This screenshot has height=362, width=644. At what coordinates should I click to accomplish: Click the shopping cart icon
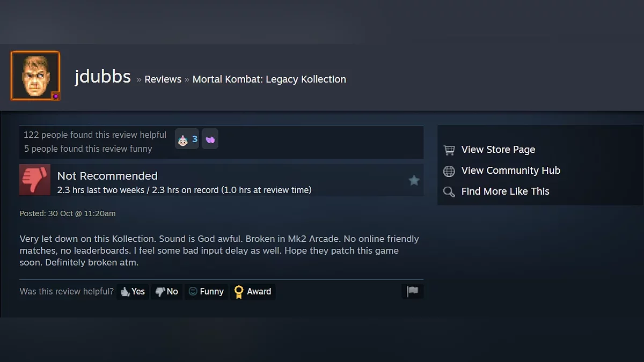point(449,150)
